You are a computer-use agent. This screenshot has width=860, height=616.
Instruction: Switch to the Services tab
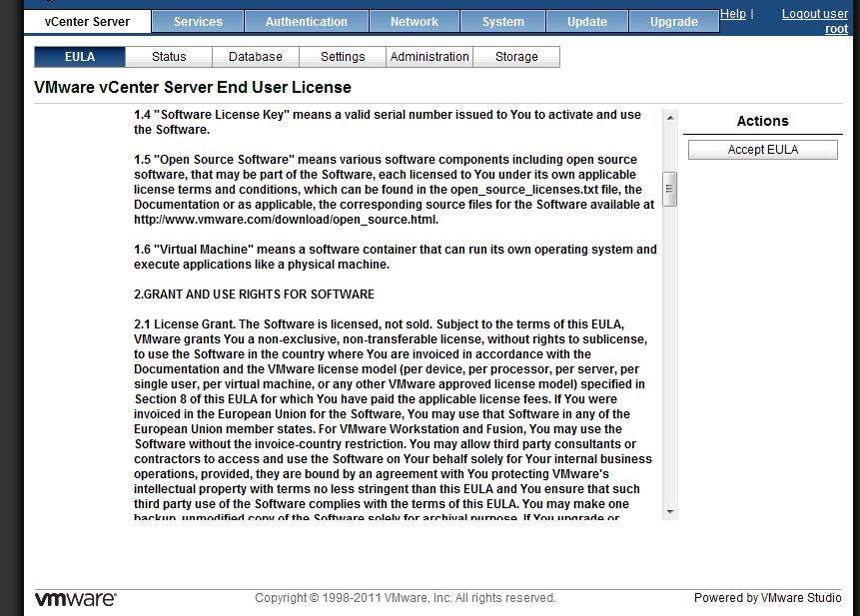(x=198, y=22)
